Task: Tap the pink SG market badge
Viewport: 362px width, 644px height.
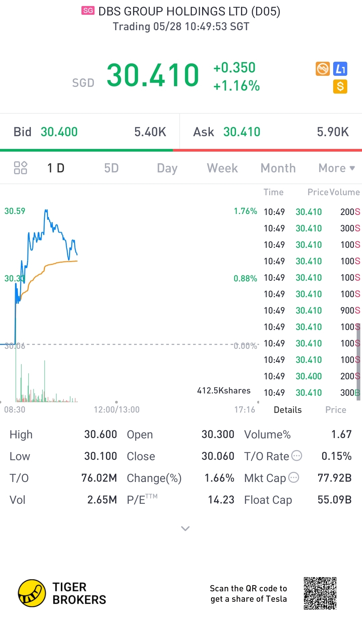Action: (88, 11)
